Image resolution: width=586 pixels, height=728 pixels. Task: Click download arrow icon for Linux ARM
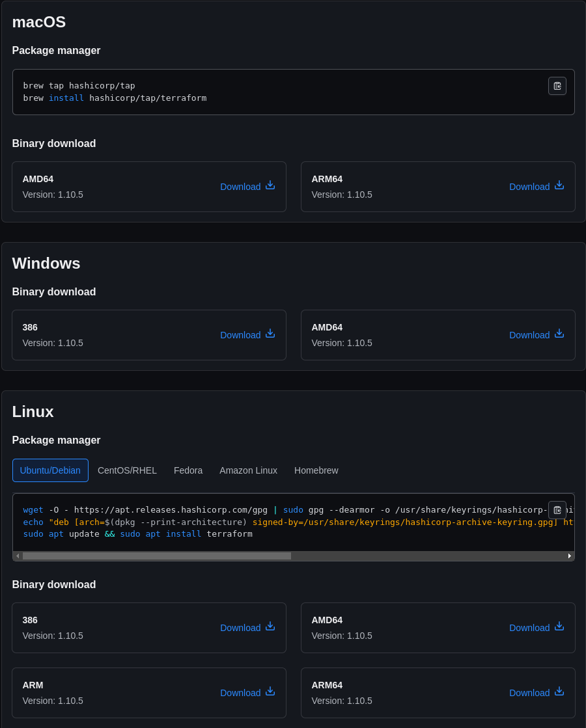tap(270, 692)
